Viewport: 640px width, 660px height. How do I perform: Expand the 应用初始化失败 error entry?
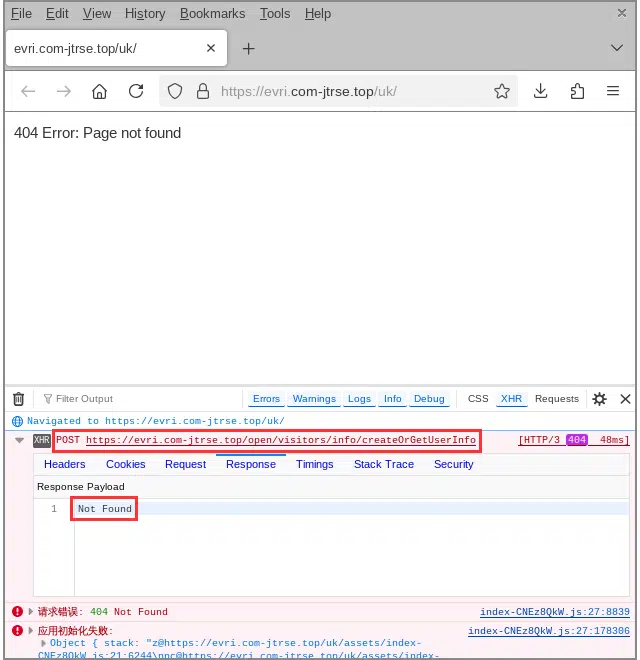(31, 631)
